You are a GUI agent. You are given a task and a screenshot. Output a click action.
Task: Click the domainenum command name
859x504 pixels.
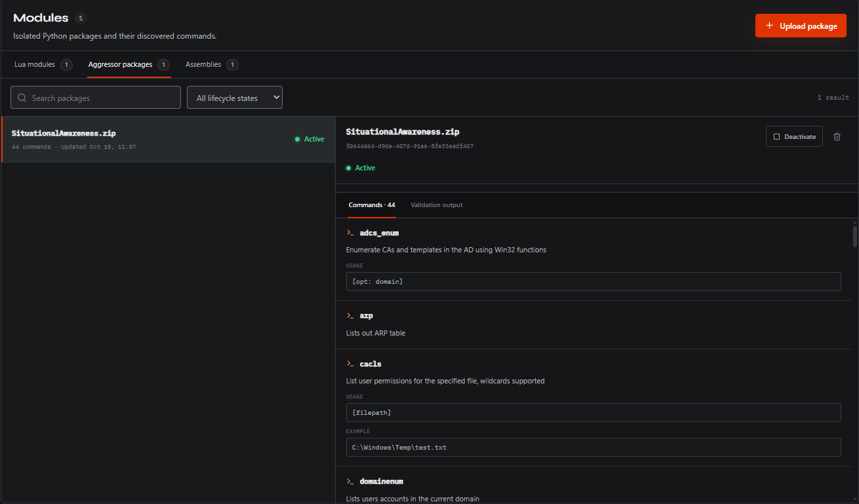382,481
